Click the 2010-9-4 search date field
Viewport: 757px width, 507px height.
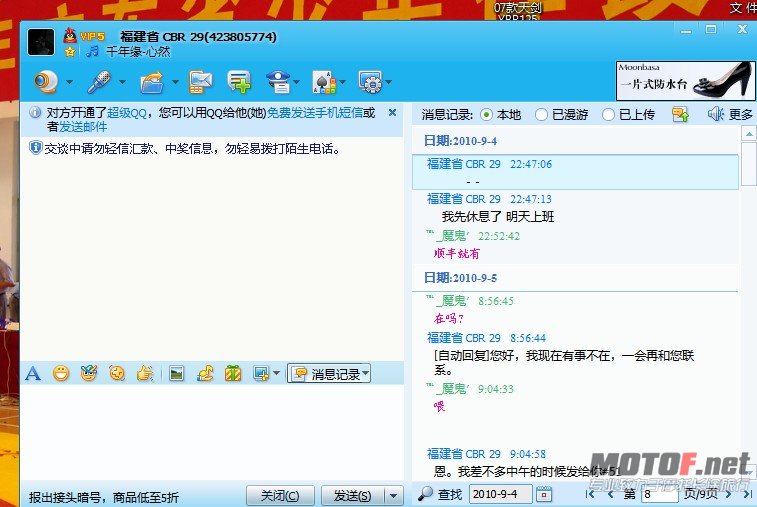(500, 494)
